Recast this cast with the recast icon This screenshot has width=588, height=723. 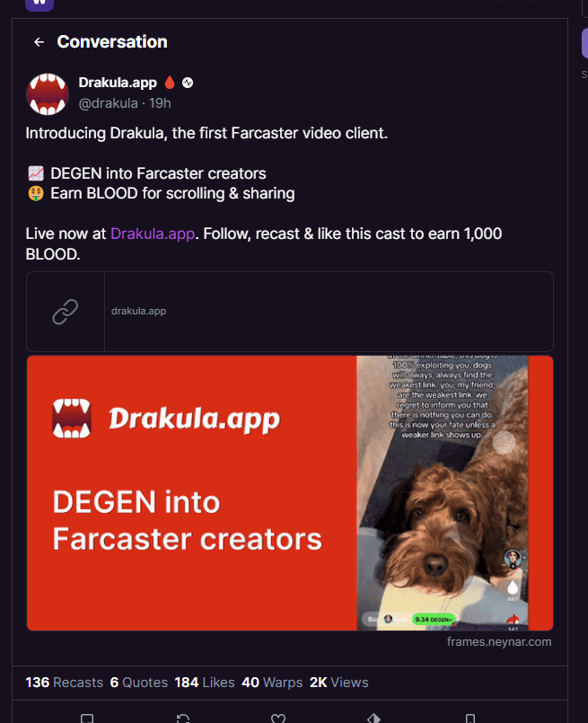(x=183, y=719)
